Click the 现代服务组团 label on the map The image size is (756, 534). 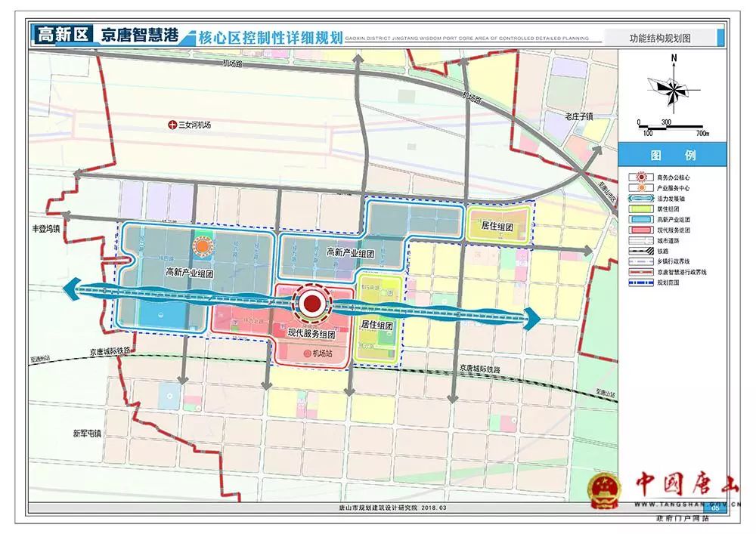click(x=311, y=334)
